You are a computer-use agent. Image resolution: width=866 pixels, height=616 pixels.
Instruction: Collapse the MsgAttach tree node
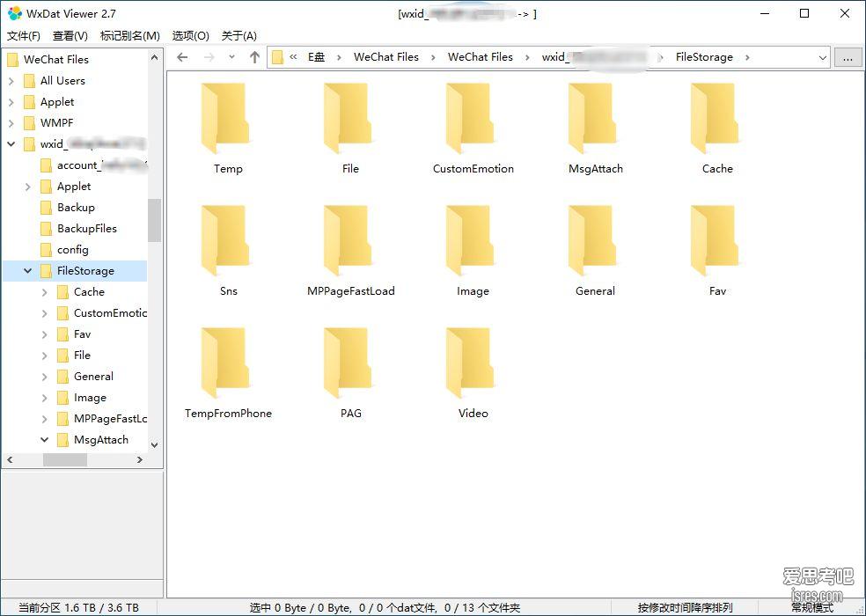coord(45,440)
